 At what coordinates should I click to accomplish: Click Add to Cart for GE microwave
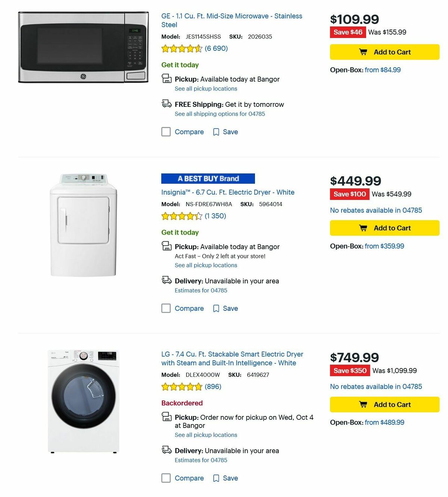point(385,52)
